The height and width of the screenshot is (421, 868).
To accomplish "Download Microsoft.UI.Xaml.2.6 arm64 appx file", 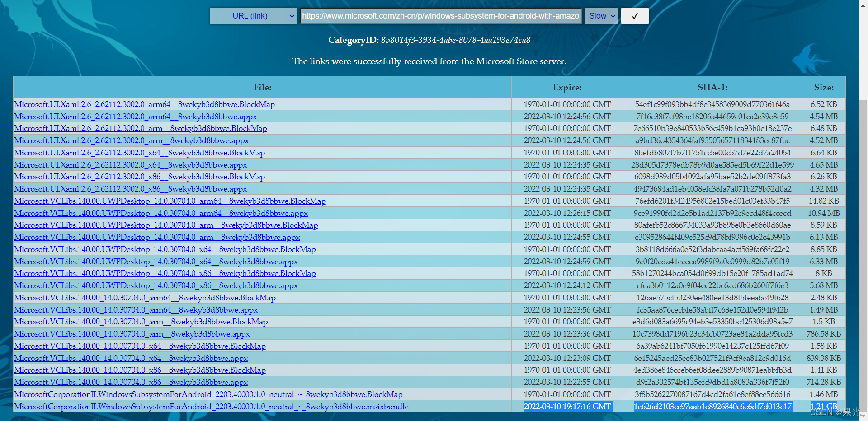I will coord(135,117).
